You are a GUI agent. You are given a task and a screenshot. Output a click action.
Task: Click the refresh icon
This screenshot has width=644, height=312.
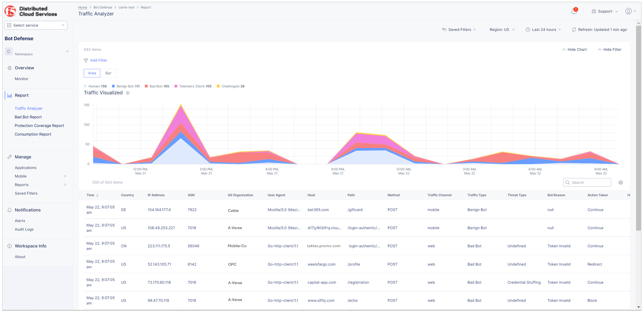574,30
